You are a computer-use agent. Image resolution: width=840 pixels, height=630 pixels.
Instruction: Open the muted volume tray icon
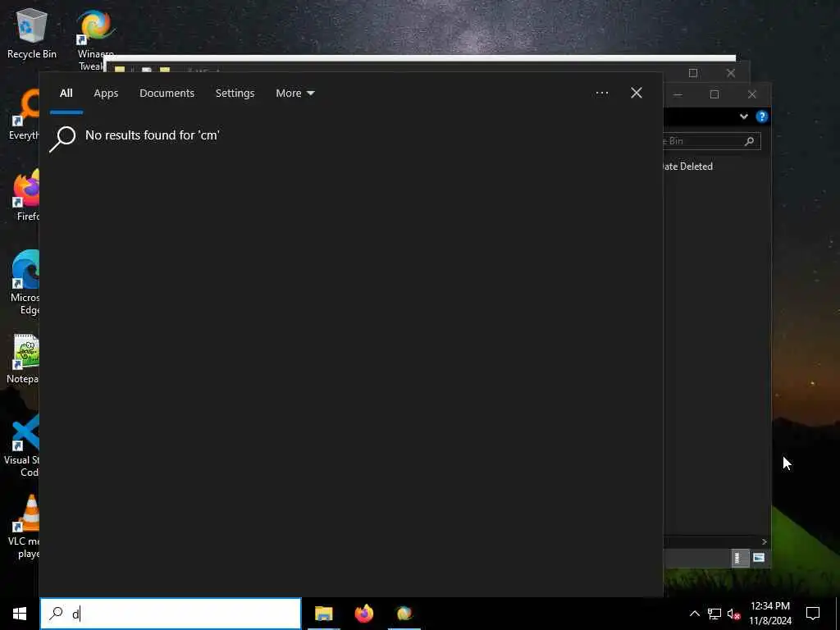(x=733, y=614)
